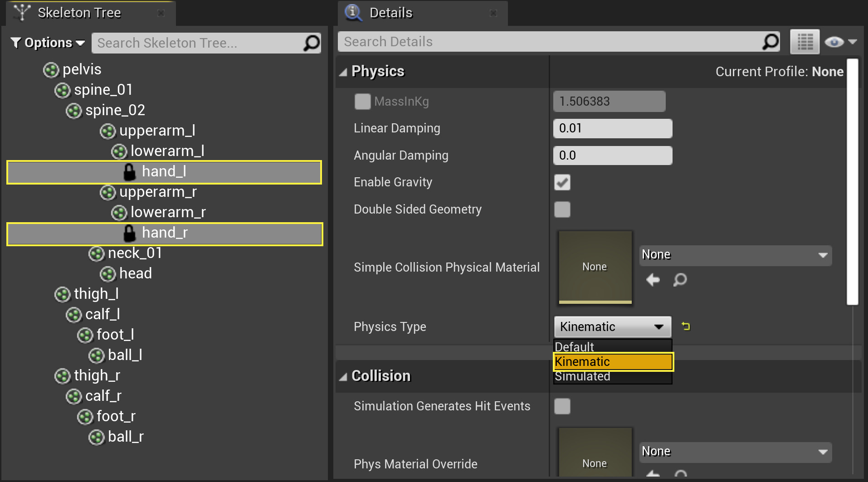Browse to Simple Collision material with magnifier icon
The image size is (868, 482).
coord(680,280)
